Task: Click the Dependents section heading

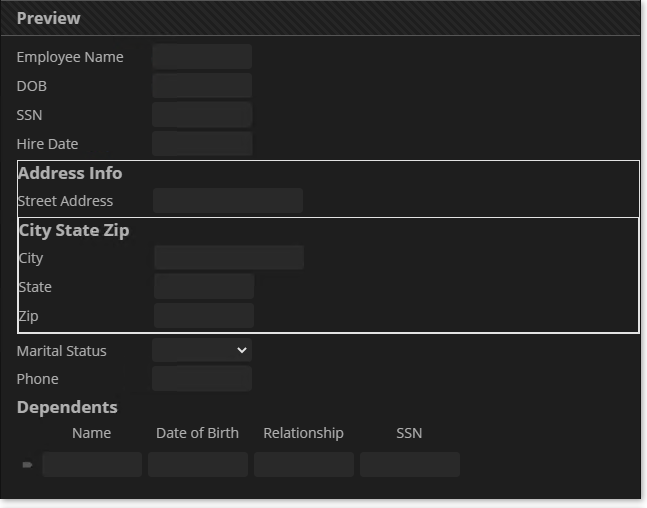Action: coord(67,407)
